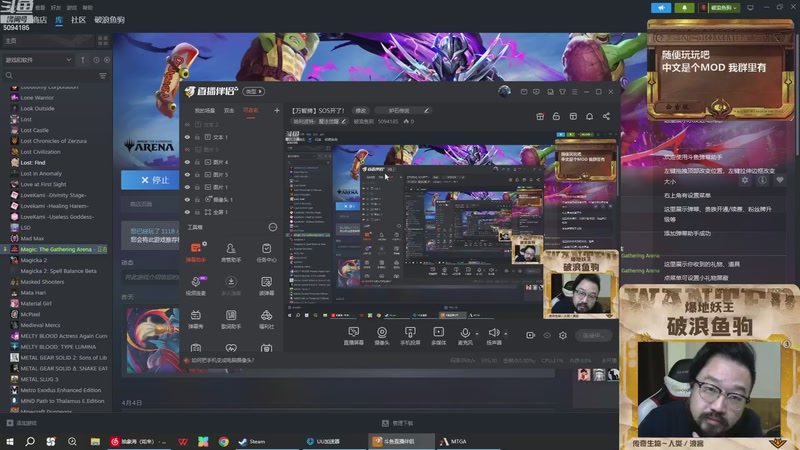Open 福利社 tool in 直播伴侣

[x=266, y=319]
